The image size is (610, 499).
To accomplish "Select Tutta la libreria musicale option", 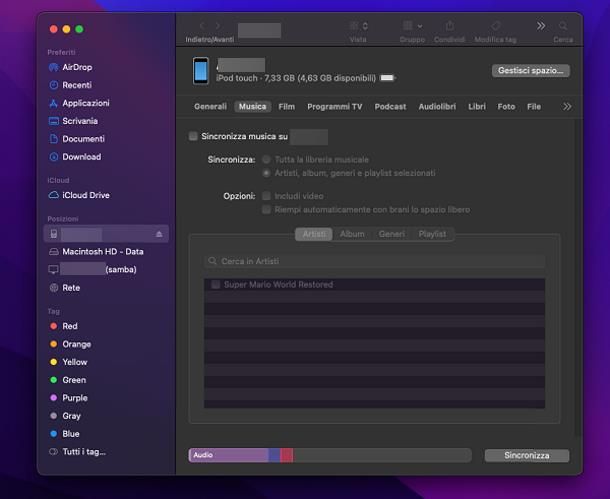I will point(267,159).
